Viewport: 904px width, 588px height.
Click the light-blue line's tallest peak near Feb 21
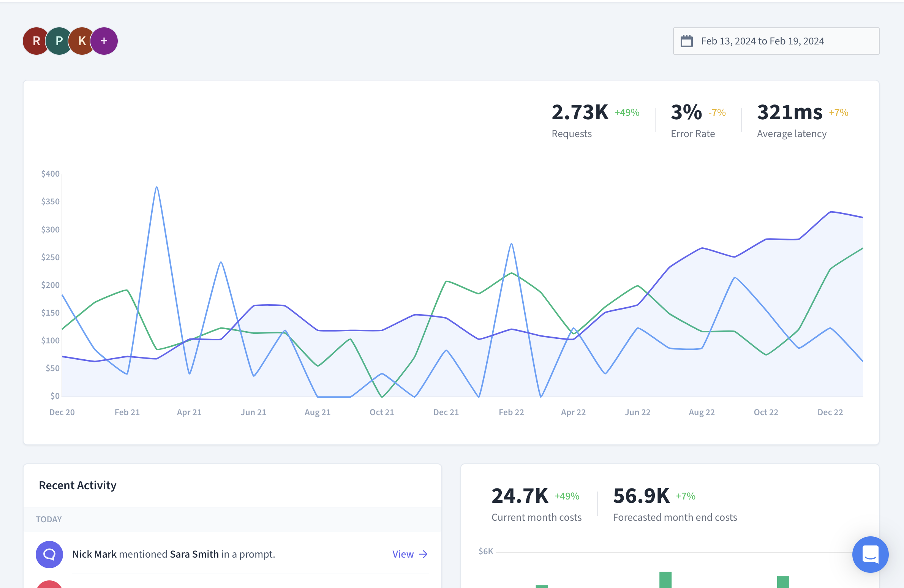pos(156,187)
